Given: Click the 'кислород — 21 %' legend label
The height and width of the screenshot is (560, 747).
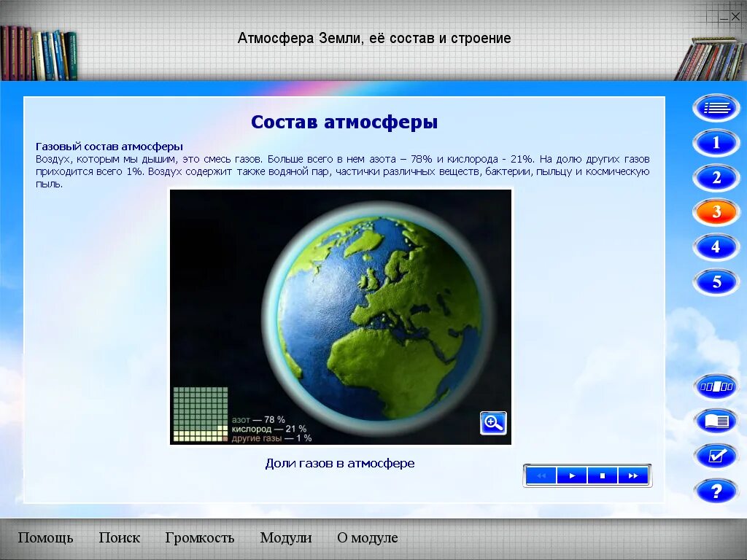Looking at the screenshot, I should click(x=268, y=429).
